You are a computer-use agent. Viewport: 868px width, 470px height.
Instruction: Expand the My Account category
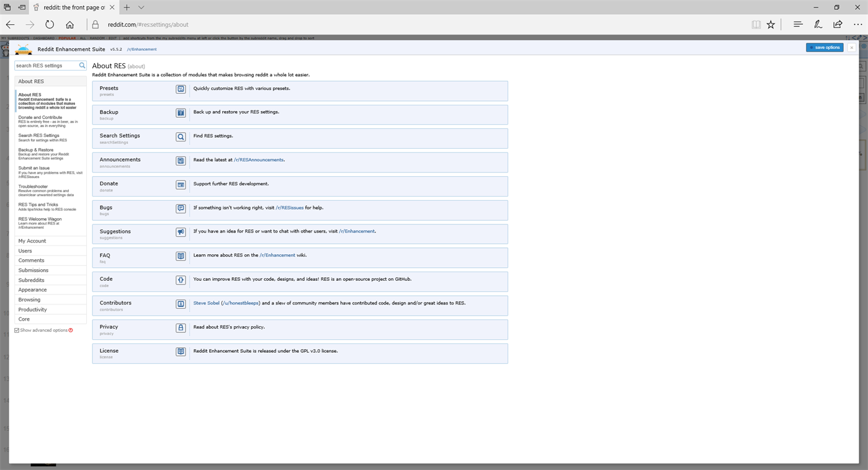click(x=50, y=241)
